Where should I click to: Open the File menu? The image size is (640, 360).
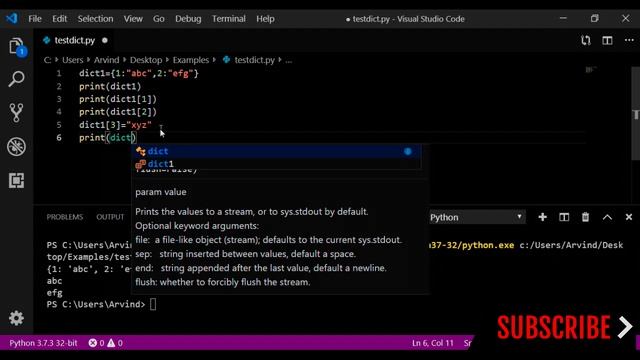pos(35,19)
